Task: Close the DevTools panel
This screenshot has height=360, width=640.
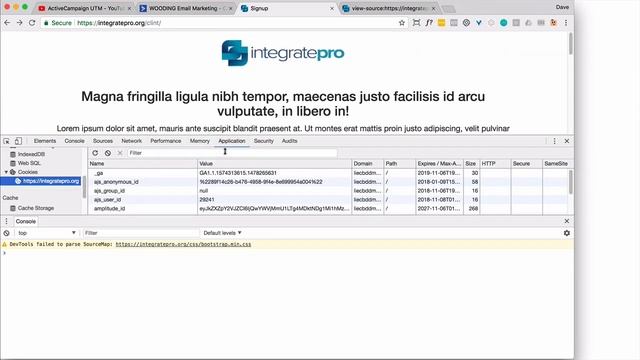Action: pyautogui.click(x=567, y=141)
